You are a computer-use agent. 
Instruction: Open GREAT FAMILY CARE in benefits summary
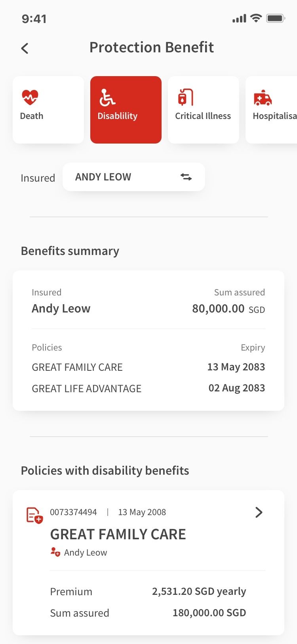coord(77,367)
